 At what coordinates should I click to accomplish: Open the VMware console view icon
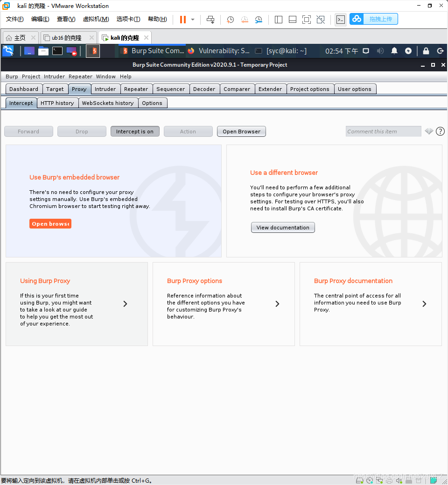(x=341, y=20)
